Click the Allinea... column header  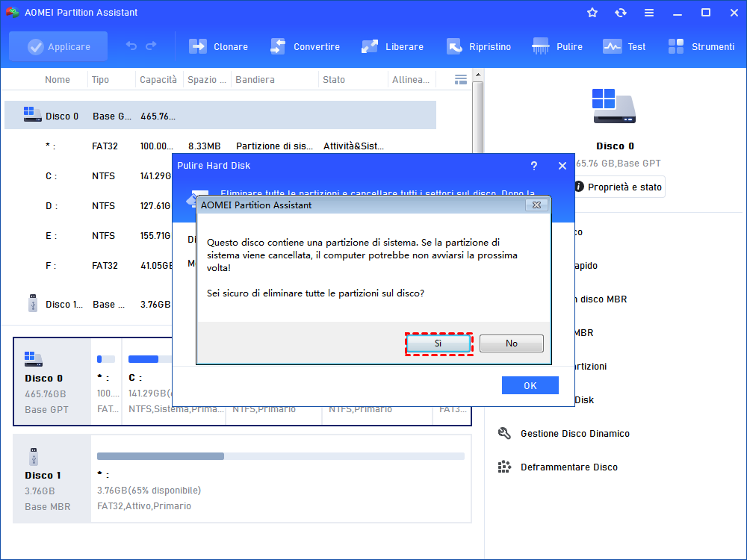pyautogui.click(x=410, y=80)
